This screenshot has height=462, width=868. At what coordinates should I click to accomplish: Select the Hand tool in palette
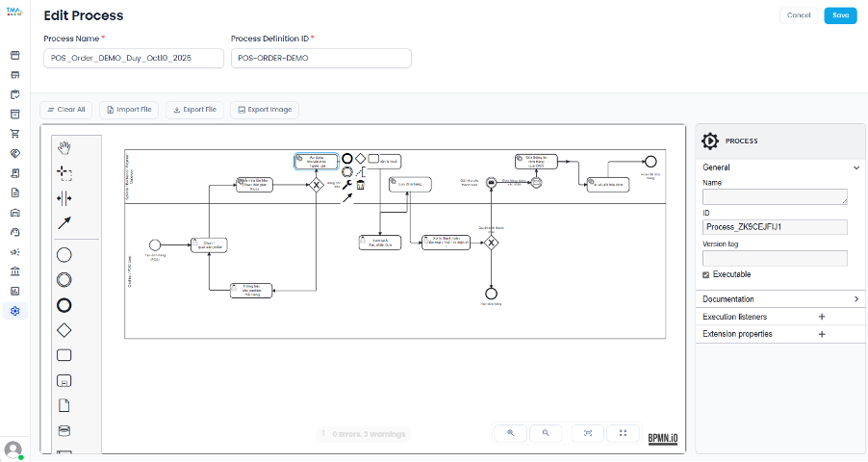[64, 148]
